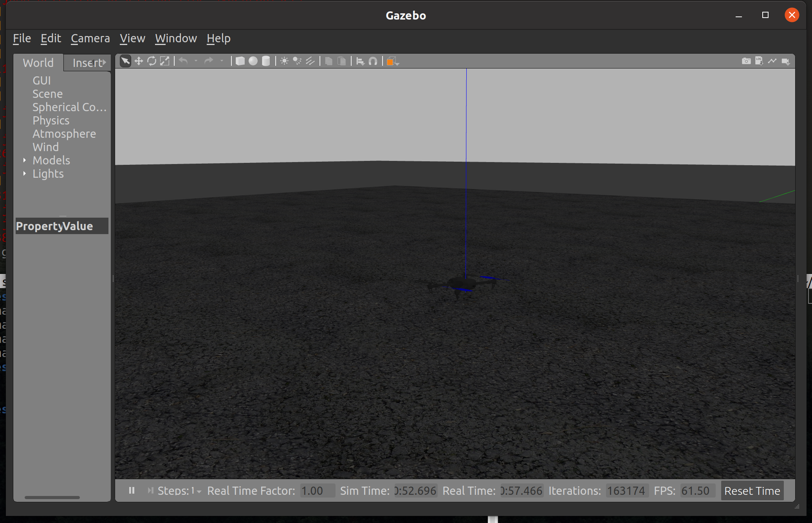Image resolution: width=812 pixels, height=523 pixels.
Task: Open the Camera menu
Action: click(90, 38)
